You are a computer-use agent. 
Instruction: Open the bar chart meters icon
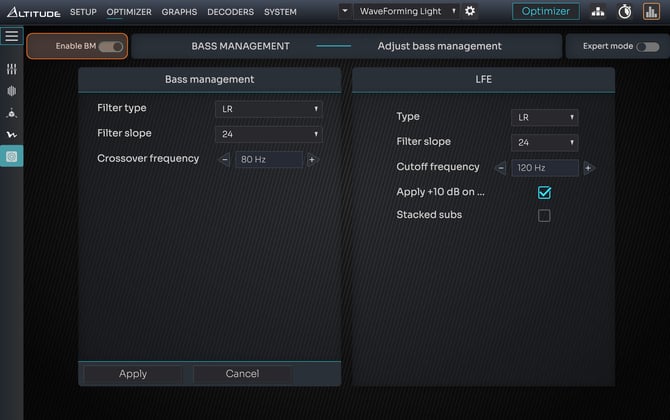[x=651, y=12]
